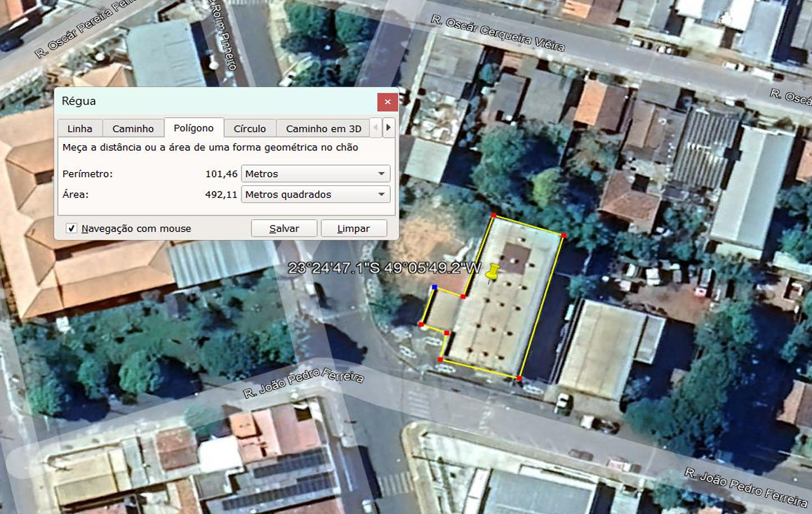The width and height of the screenshot is (812, 514).
Task: Close the Régua dialog
Action: [387, 102]
